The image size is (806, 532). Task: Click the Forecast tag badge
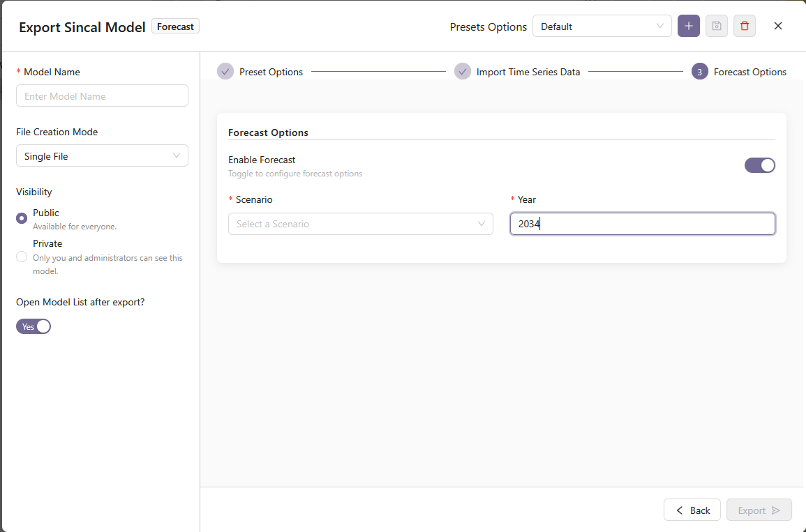click(x=175, y=26)
